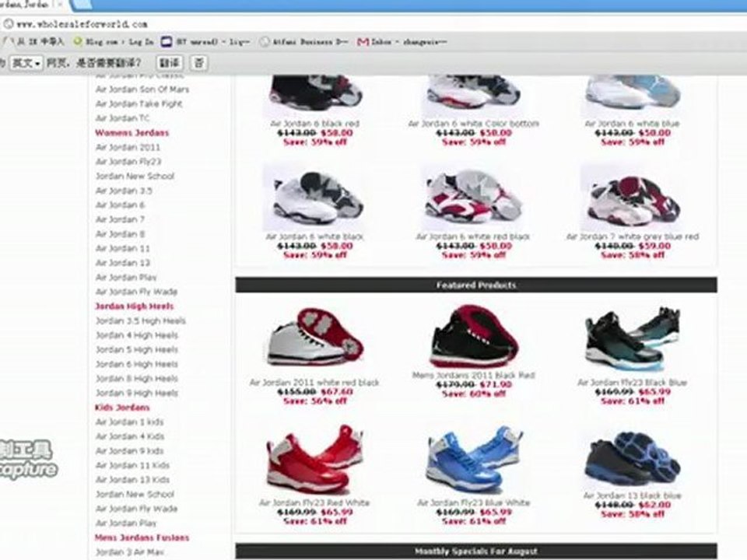The width and height of the screenshot is (747, 560).
Task: Open Womens Jordans section heading
Action: [x=132, y=133]
